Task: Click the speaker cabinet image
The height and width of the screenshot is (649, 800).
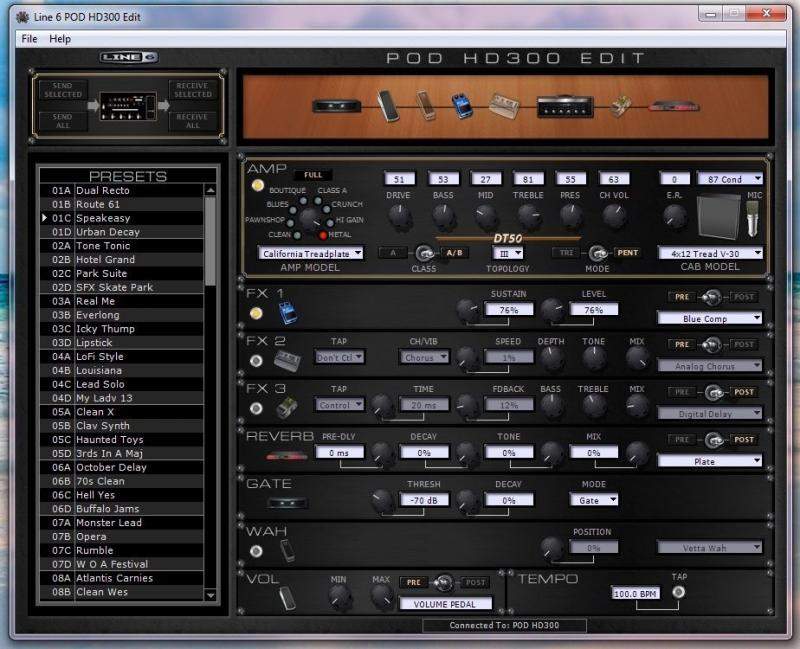Action: [714, 218]
